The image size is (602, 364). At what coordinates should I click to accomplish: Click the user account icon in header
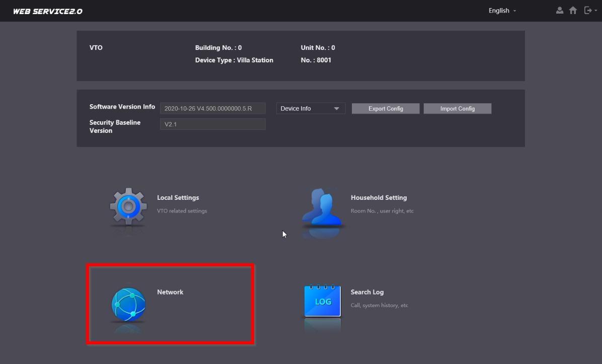click(560, 11)
